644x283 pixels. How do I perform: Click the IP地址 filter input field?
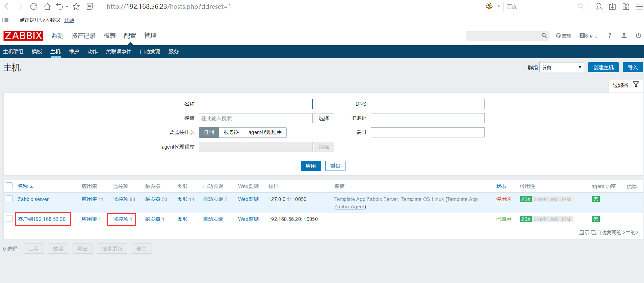click(x=428, y=118)
